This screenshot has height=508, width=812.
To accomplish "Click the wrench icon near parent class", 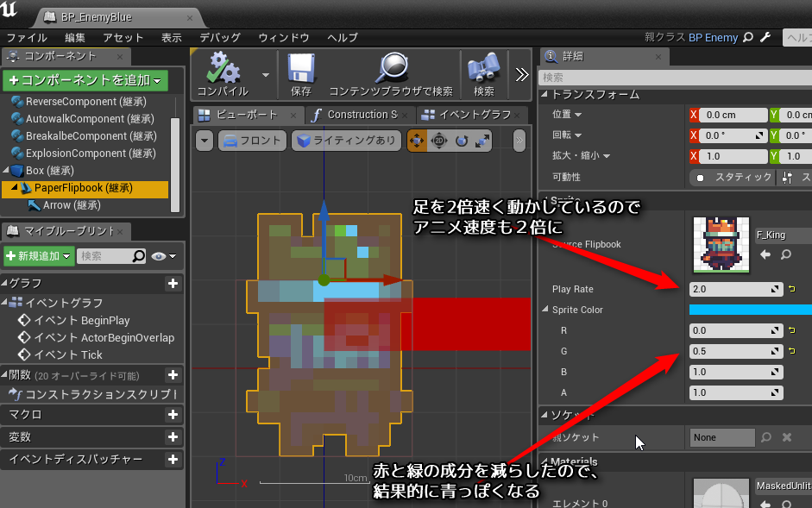I will click(765, 37).
